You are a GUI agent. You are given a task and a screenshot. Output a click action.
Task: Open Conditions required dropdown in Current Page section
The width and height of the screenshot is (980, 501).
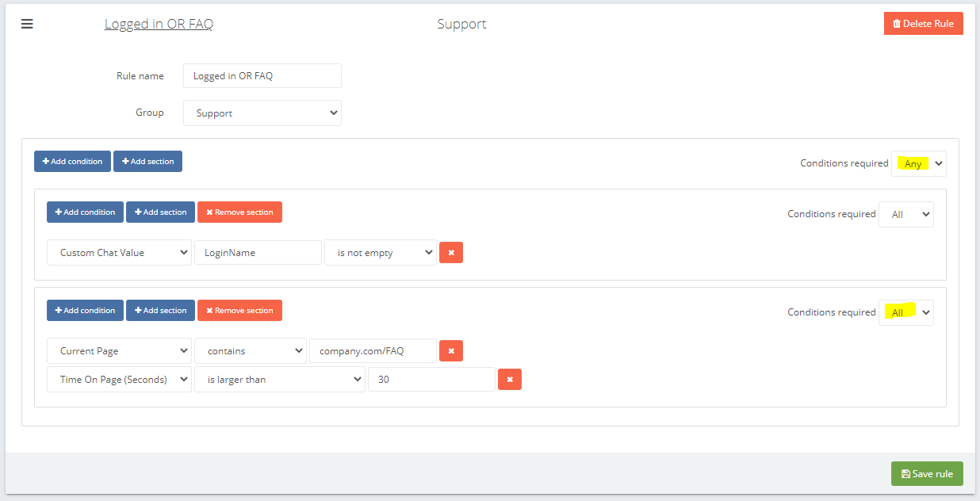(x=906, y=312)
